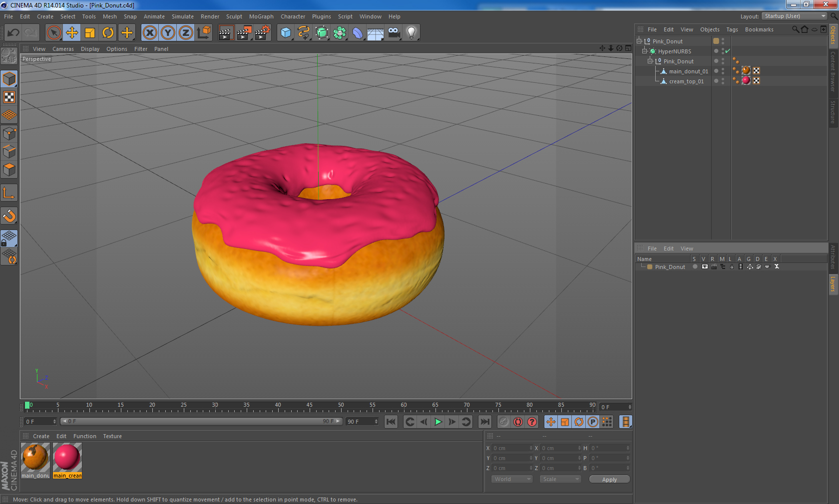Select the cream_top_01 object
The image size is (839, 504).
686,81
